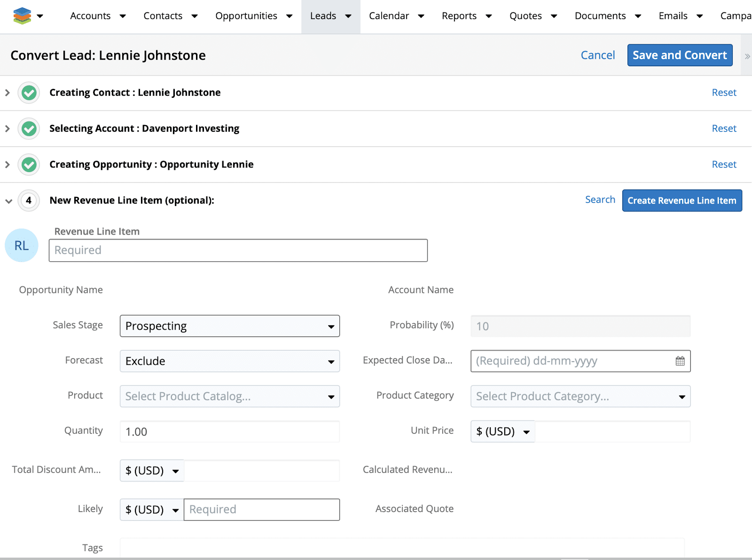Image resolution: width=752 pixels, height=560 pixels.
Task: Open the Quotes module dropdown arrow
Action: [554, 16]
